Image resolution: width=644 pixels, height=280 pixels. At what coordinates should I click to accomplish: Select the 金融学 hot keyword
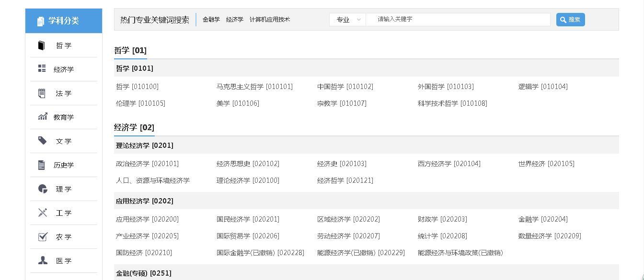[x=211, y=20]
